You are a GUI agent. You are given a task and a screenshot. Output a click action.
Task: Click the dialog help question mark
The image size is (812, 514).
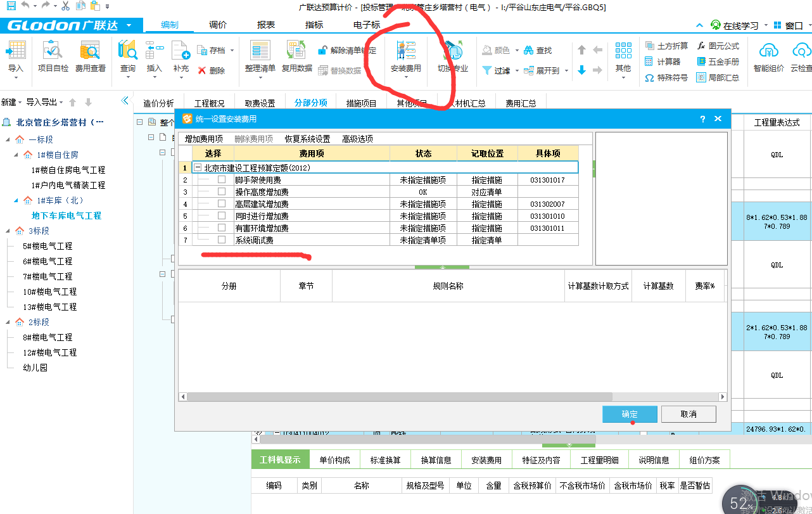click(703, 119)
